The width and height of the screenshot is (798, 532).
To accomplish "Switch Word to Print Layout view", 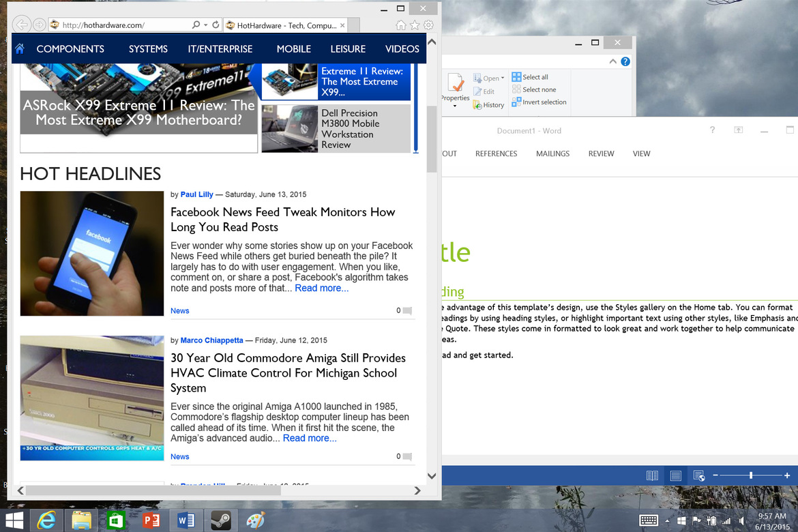I will 676,475.
